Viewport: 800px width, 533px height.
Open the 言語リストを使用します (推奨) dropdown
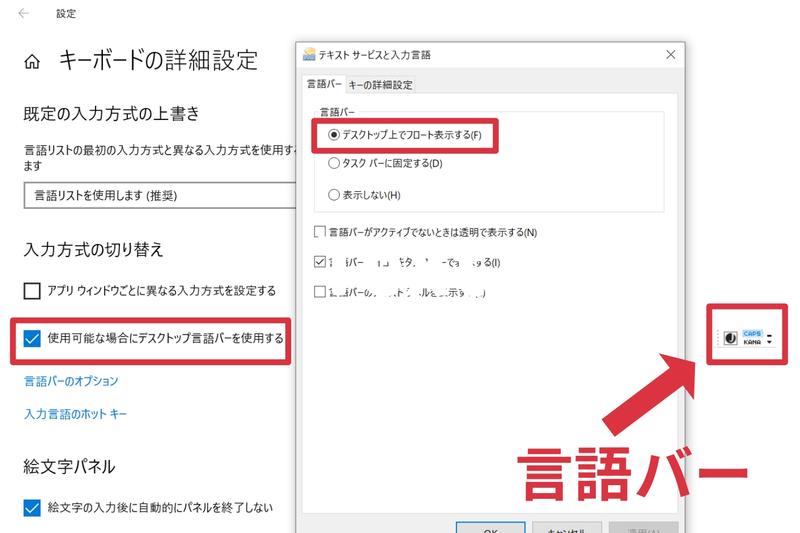[160, 195]
